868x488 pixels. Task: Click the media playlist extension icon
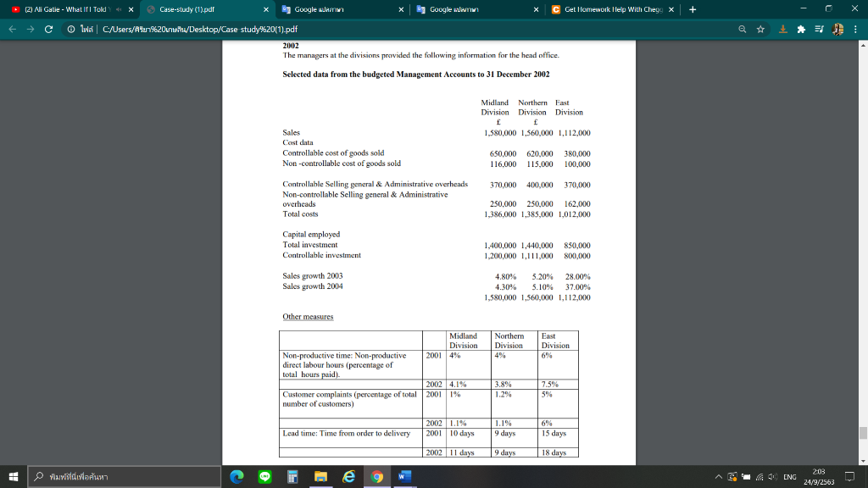coord(818,28)
